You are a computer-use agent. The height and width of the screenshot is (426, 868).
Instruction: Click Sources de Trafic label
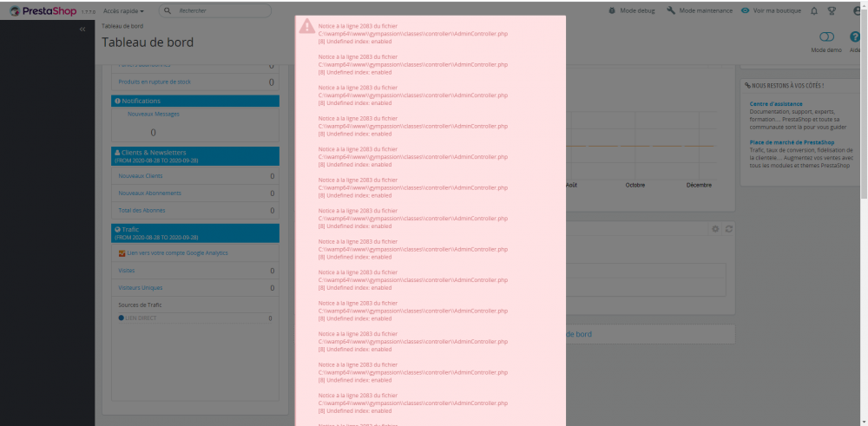point(140,305)
